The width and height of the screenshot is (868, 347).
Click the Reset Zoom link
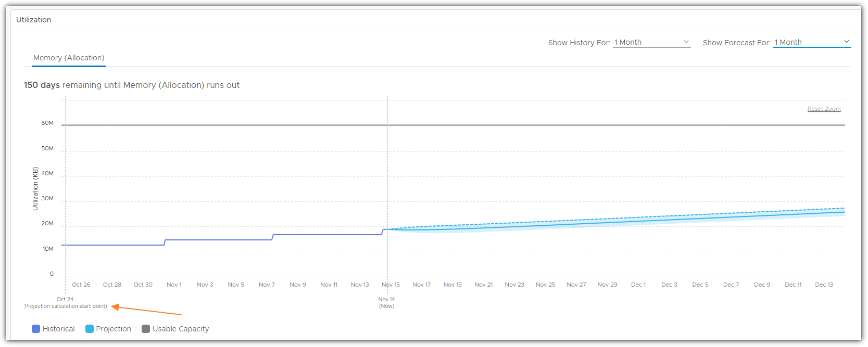coord(824,109)
